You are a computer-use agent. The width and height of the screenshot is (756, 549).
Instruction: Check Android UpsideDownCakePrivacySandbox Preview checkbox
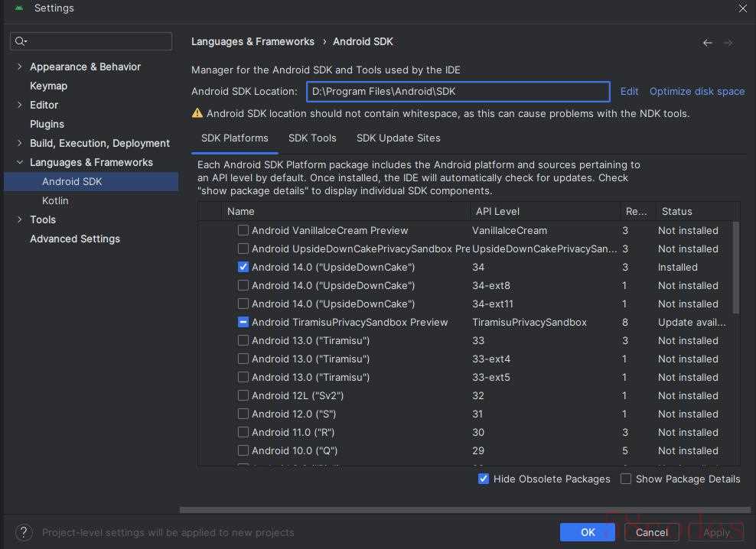point(243,249)
